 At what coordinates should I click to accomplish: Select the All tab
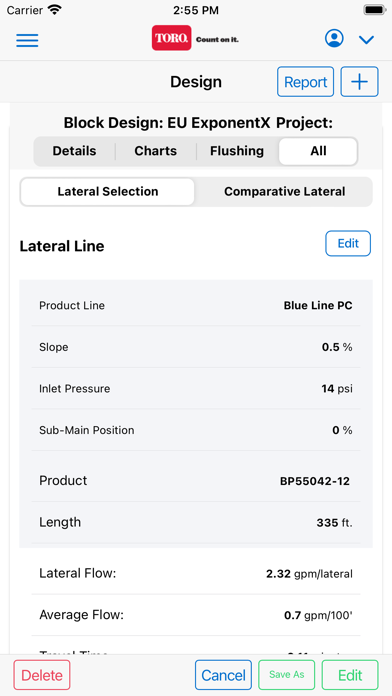[x=318, y=151]
